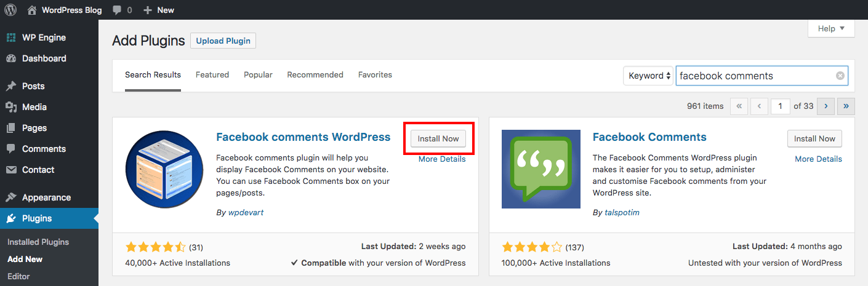This screenshot has height=286, width=868.
Task: Open More Details for Facebook comments WordPress
Action: coord(442,159)
